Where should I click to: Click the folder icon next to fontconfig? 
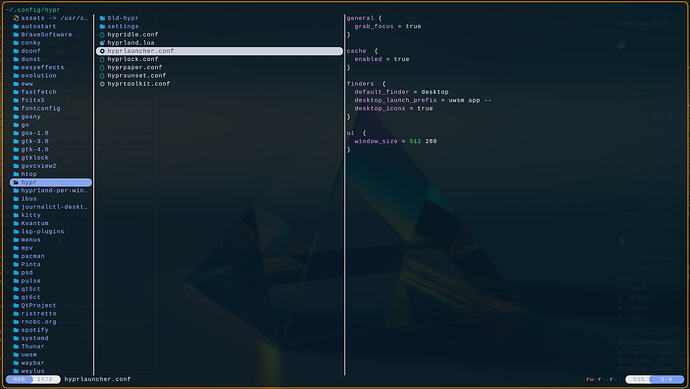click(x=16, y=108)
